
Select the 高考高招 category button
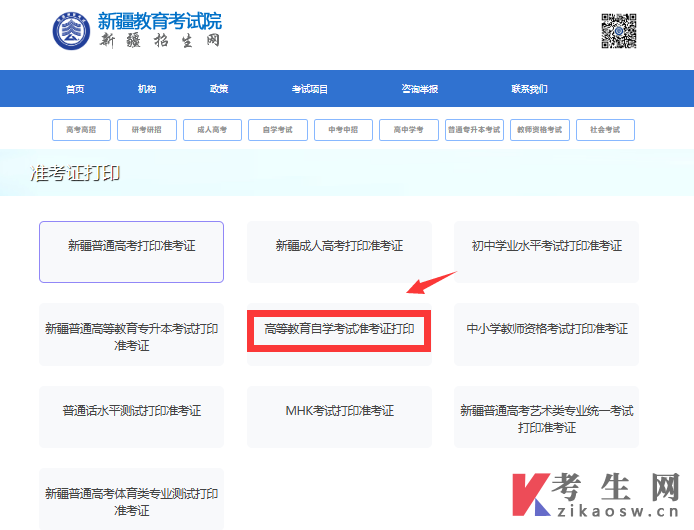(x=81, y=130)
